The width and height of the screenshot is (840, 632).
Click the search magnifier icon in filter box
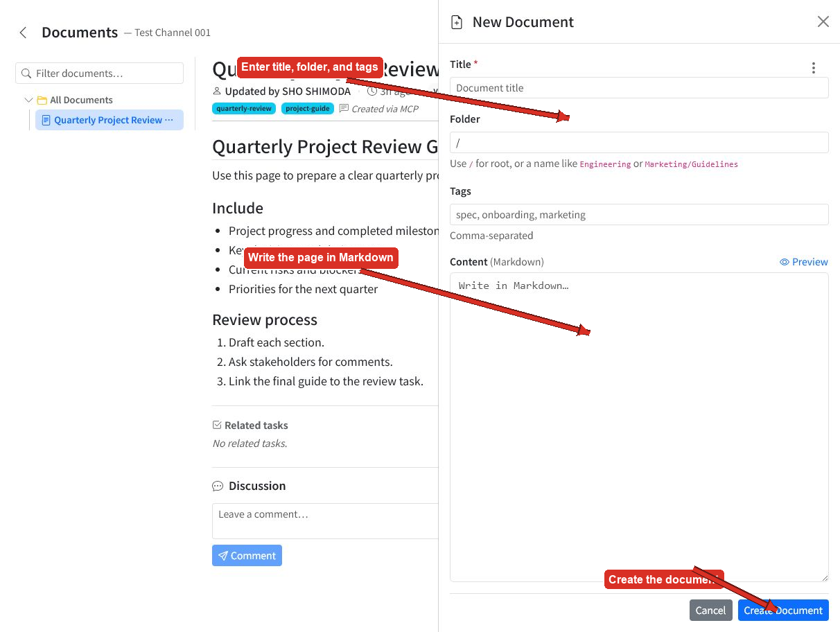click(x=26, y=73)
